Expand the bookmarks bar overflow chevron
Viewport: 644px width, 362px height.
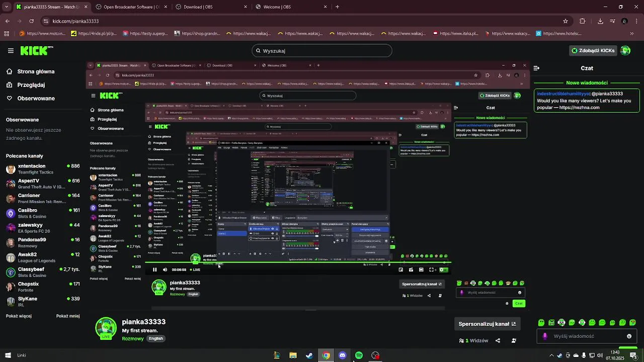click(632, 34)
